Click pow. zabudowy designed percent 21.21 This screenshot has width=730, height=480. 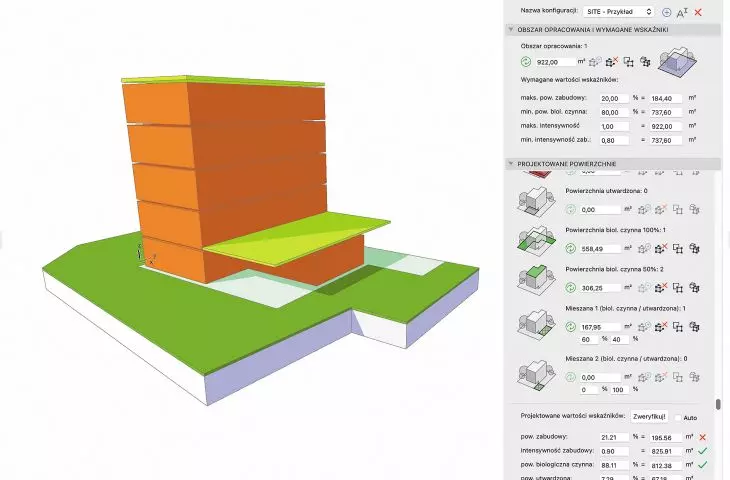614,437
